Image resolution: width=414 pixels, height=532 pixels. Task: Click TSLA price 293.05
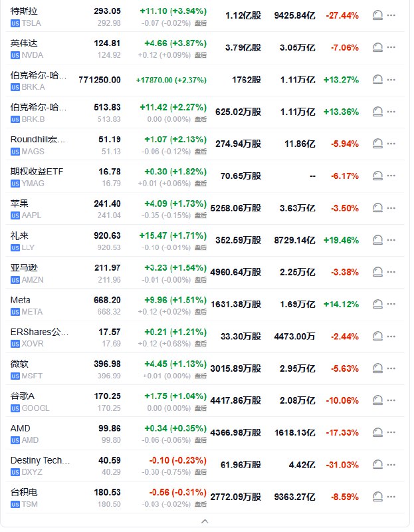108,11
